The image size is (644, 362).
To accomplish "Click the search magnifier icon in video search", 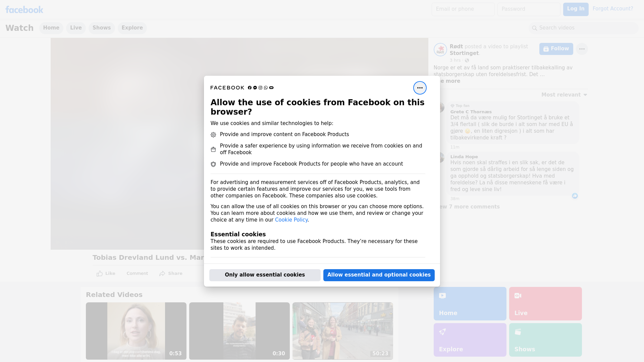I will tap(535, 28).
